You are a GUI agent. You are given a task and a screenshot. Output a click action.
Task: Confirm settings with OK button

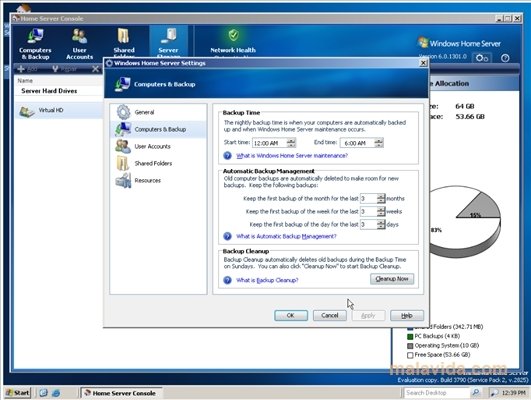click(291, 315)
